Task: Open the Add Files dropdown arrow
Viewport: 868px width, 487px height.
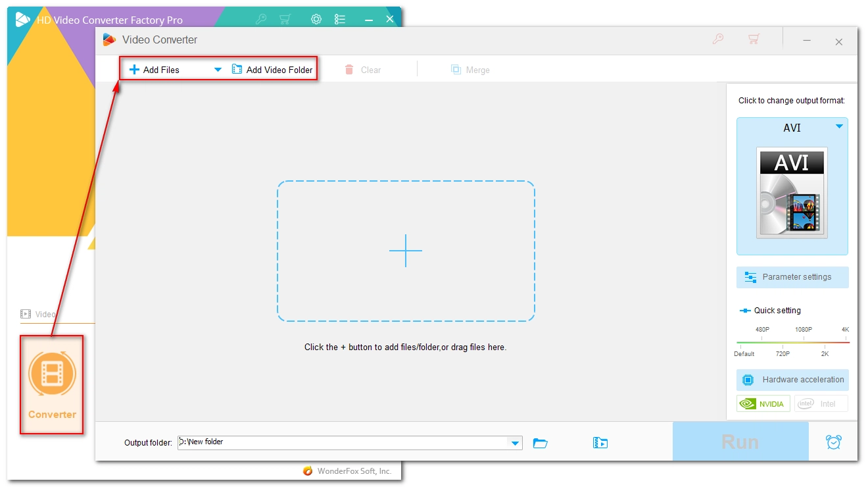Action: pyautogui.click(x=218, y=70)
